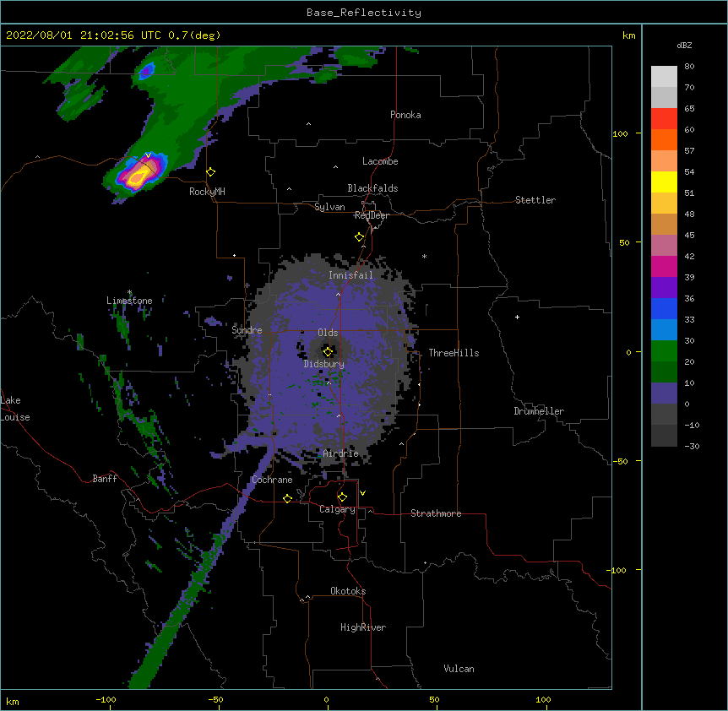Image resolution: width=728 pixels, height=711 pixels.
Task: Click the 65 dBZ red color swatch
Action: (664, 119)
